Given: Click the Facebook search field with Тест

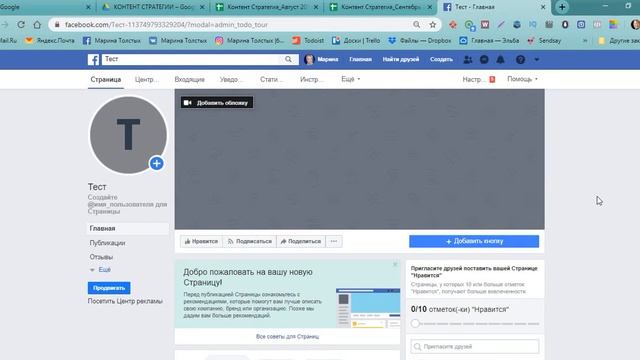Looking at the screenshot, I should click(x=191, y=59).
